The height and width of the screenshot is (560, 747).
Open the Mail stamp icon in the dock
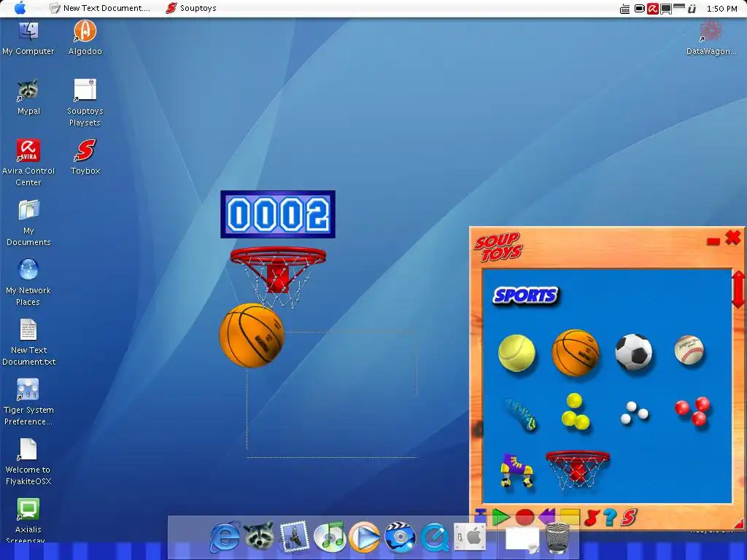tap(295, 537)
